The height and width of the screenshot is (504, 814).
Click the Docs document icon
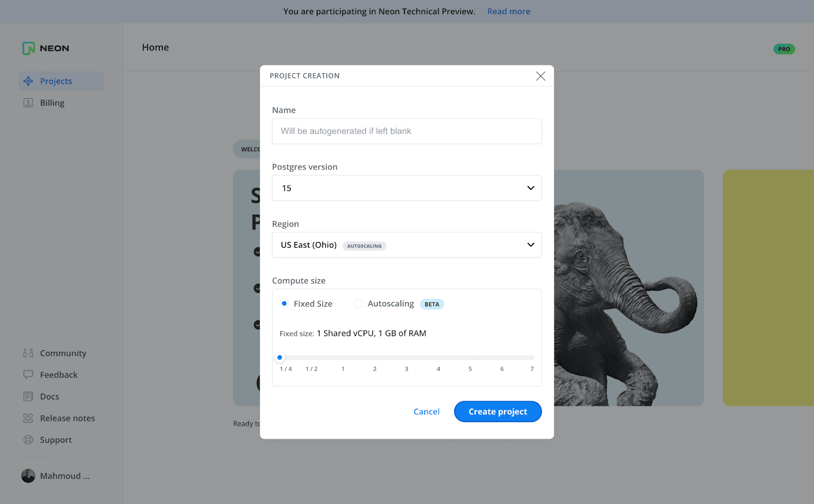pyautogui.click(x=28, y=397)
